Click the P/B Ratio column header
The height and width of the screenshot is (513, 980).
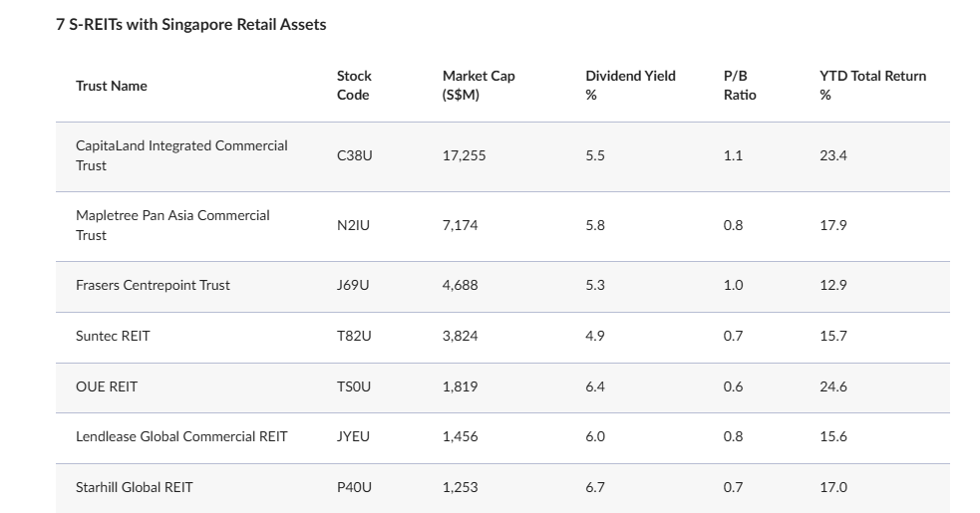[740, 86]
